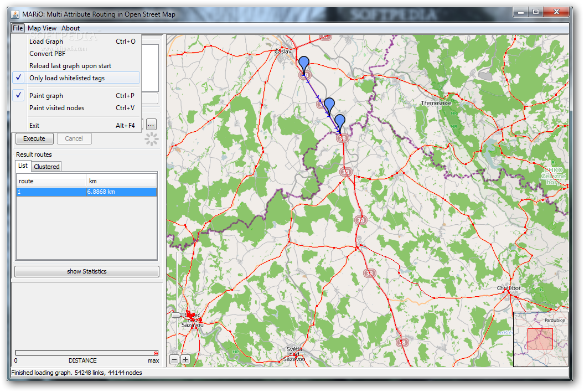Click the bottom blue map marker
This screenshot has height=392, width=584.
click(340, 122)
